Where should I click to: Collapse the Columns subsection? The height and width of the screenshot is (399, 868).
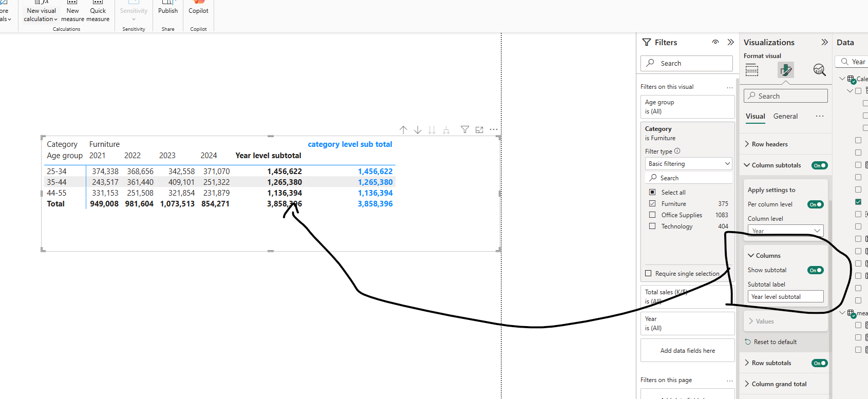click(764, 256)
